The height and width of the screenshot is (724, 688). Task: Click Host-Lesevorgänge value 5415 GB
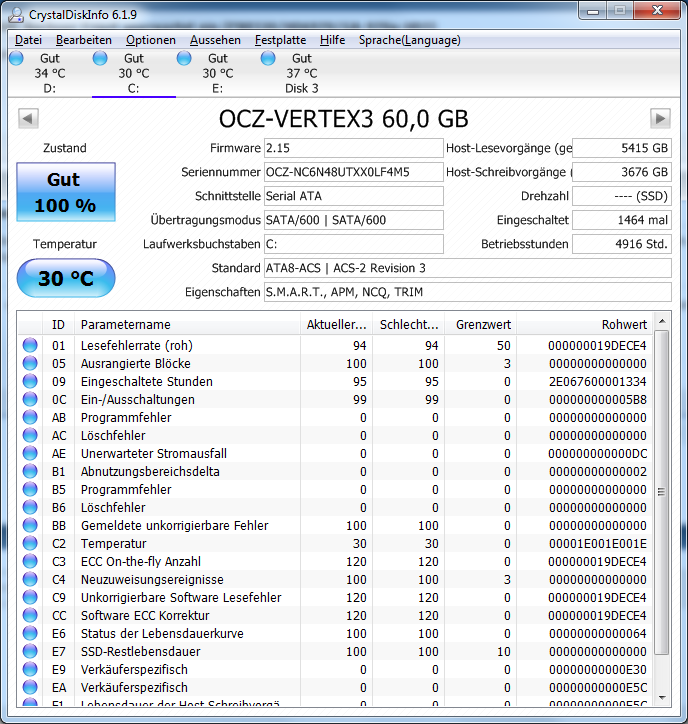tap(622, 148)
